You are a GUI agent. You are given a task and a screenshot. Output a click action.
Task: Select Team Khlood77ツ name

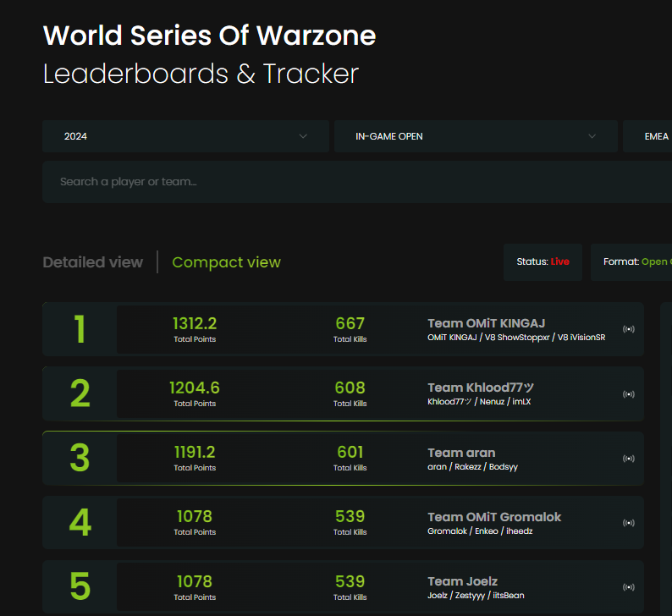click(481, 388)
